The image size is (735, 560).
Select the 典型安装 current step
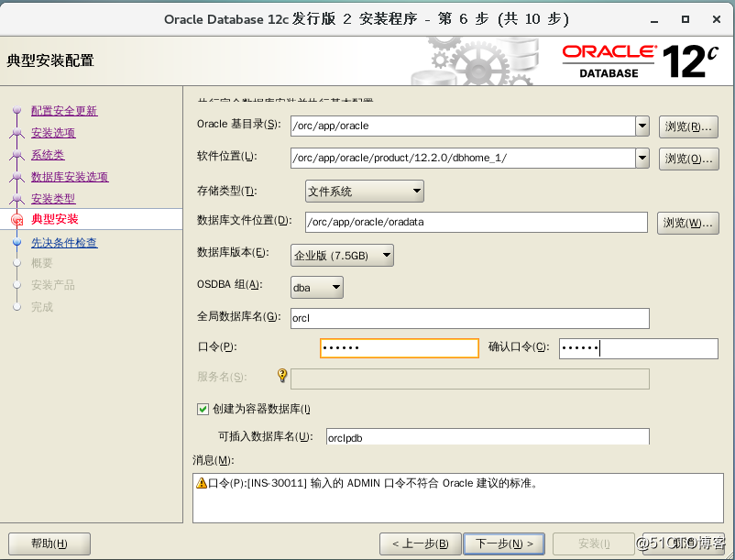click(54, 219)
